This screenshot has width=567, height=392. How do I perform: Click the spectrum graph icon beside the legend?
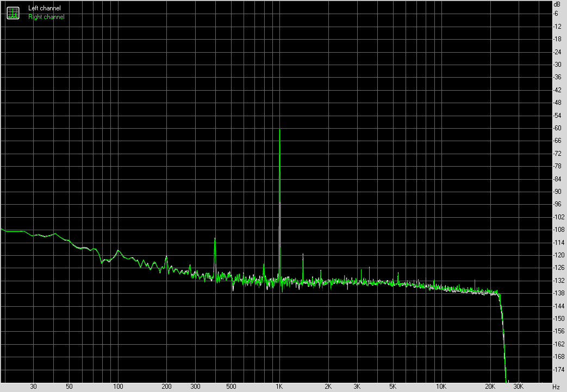click(13, 13)
